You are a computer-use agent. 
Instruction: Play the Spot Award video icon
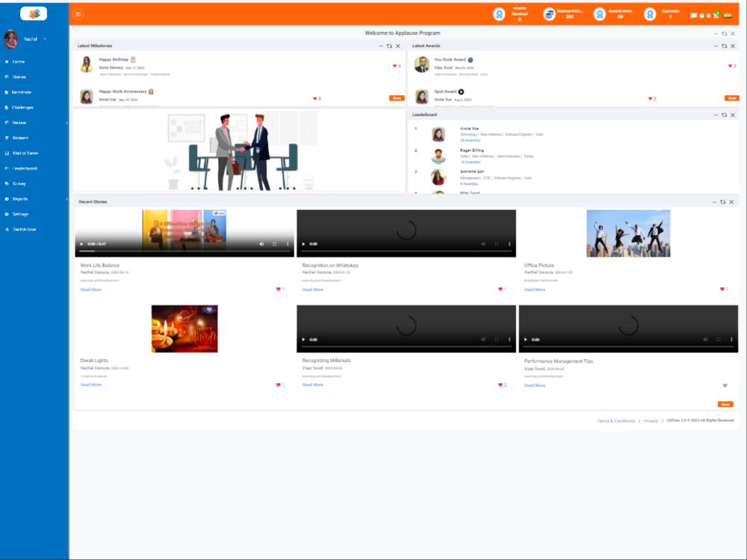coord(461,92)
